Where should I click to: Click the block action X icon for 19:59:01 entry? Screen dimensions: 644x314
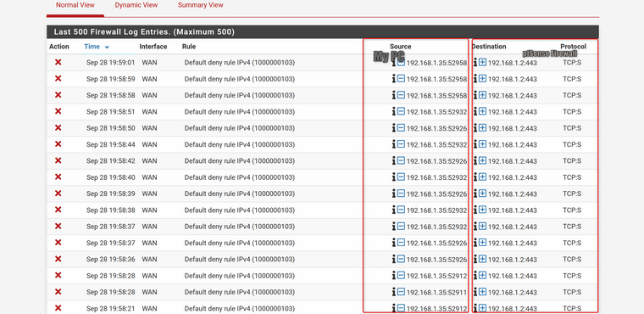click(58, 62)
